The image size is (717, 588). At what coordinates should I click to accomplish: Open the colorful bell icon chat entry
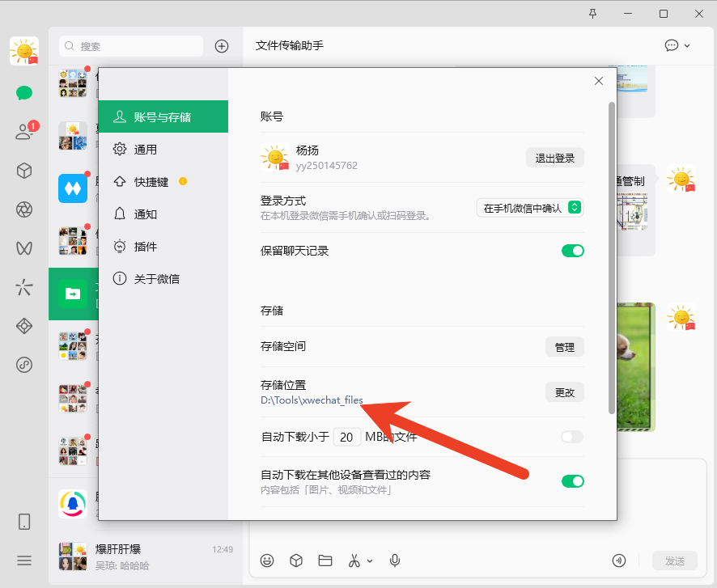[73, 503]
